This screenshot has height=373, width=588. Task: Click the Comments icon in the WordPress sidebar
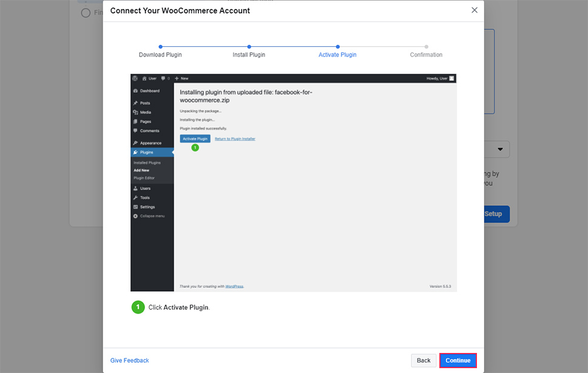(135, 131)
